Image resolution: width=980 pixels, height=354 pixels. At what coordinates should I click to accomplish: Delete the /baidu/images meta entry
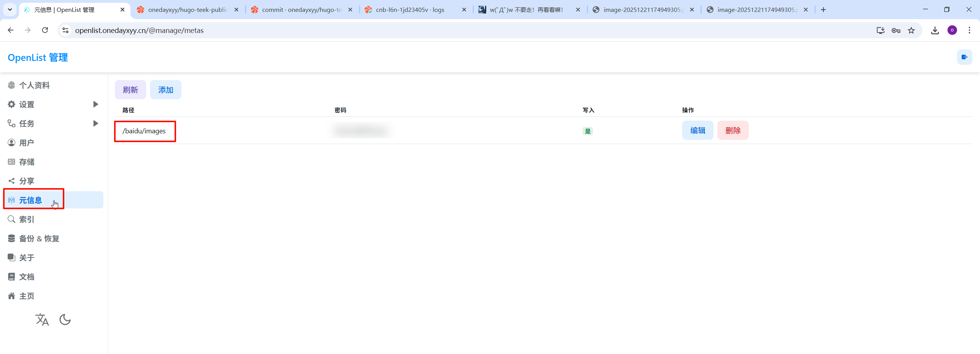733,131
